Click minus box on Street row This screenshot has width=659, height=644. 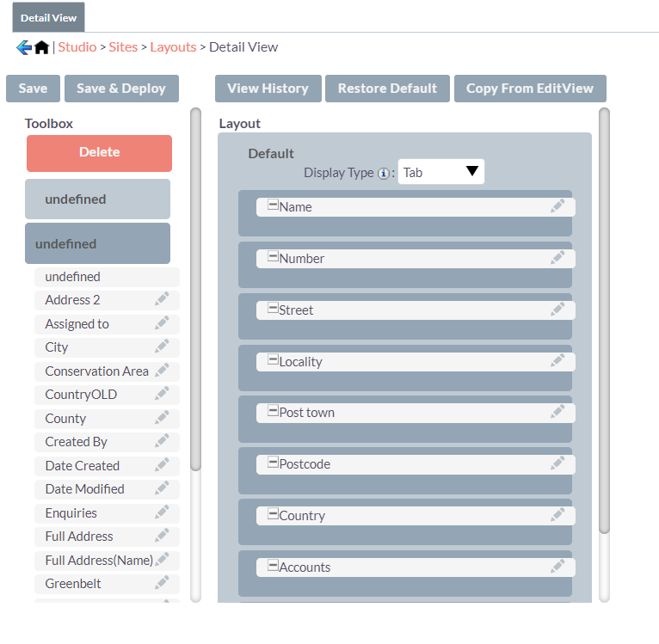[274, 308]
